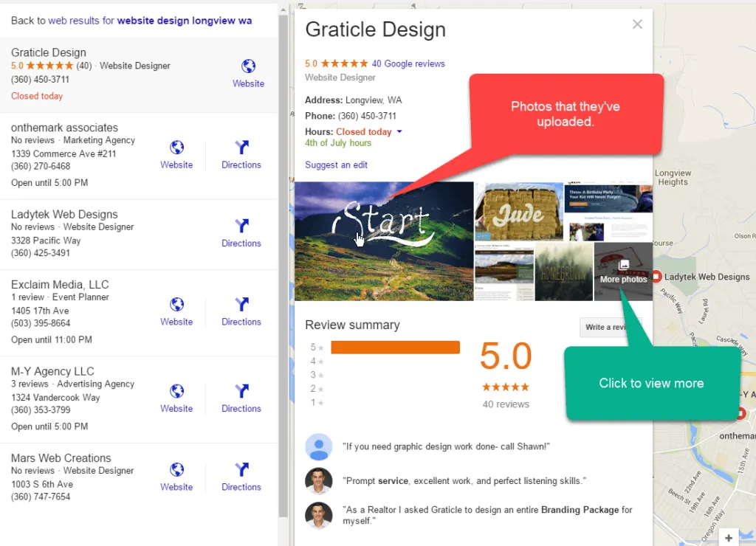Get Directions icon for Ladytek Web Designs
This screenshot has width=756, height=546.
241,226
